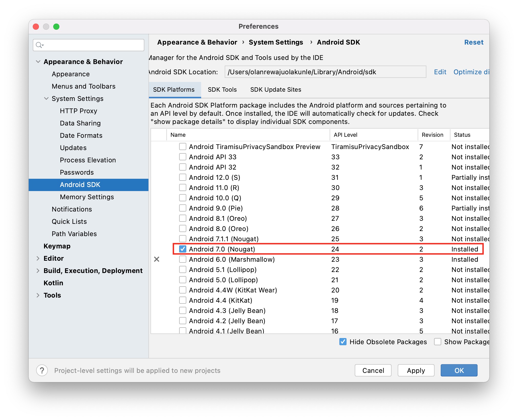Open the SDK Update Sites tab
518x420 pixels.
point(275,90)
